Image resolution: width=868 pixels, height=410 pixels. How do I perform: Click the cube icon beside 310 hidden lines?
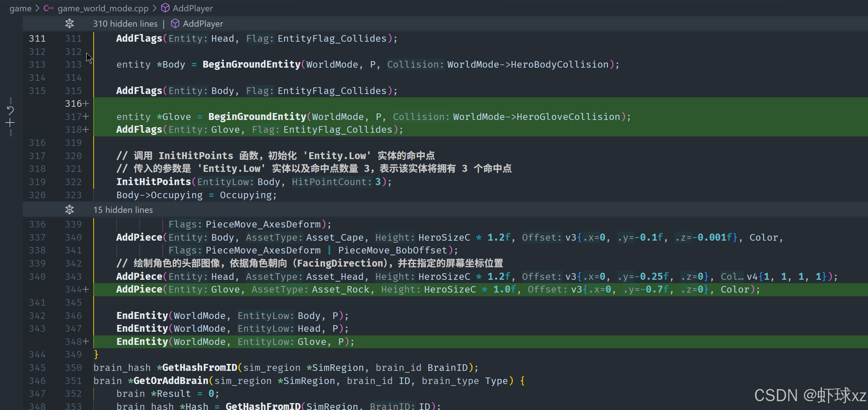(175, 24)
